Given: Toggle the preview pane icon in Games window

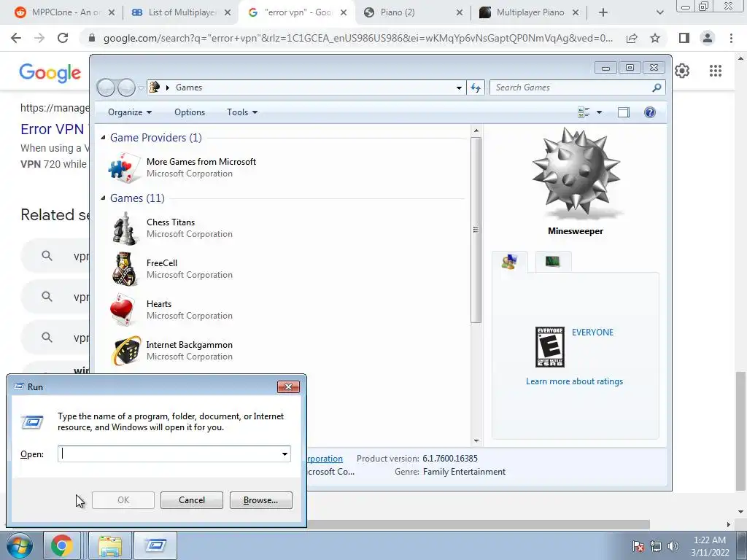Looking at the screenshot, I should click(x=624, y=112).
